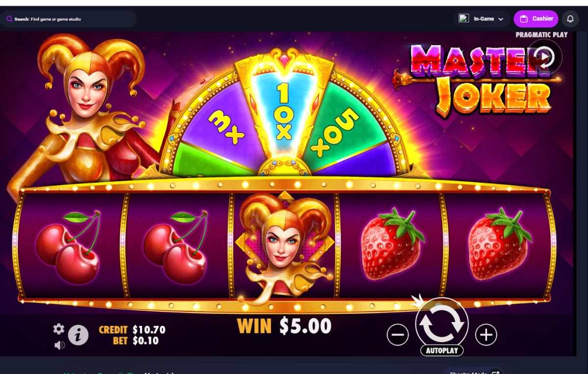Open the game info button
The height and width of the screenshot is (374, 588).
78,335
